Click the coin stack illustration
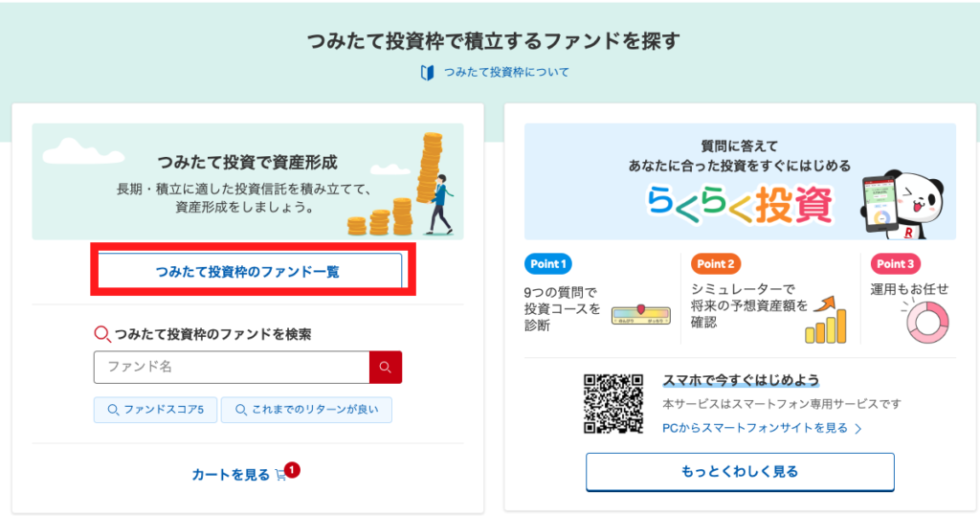The height and width of the screenshot is (516, 980). [x=403, y=185]
